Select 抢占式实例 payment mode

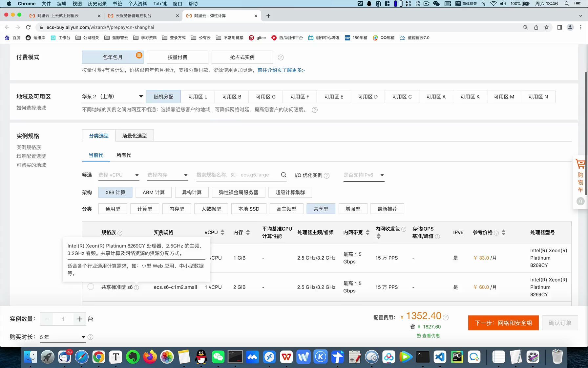click(242, 57)
